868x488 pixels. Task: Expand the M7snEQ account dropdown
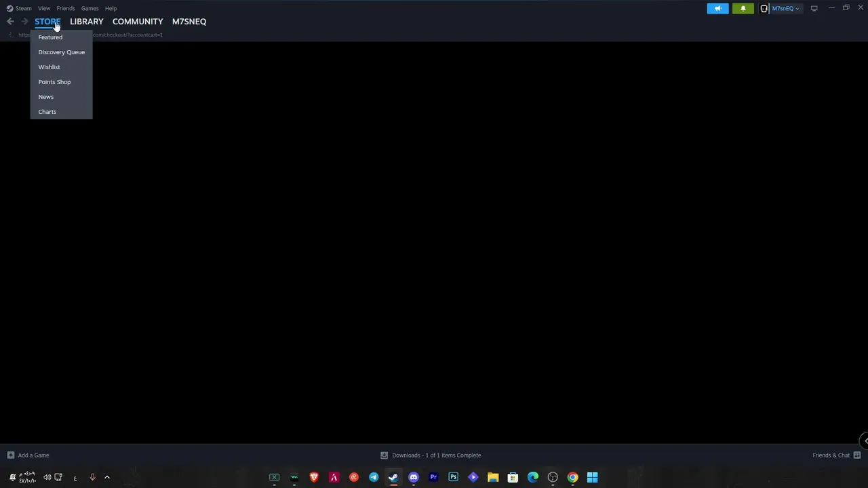(785, 8)
